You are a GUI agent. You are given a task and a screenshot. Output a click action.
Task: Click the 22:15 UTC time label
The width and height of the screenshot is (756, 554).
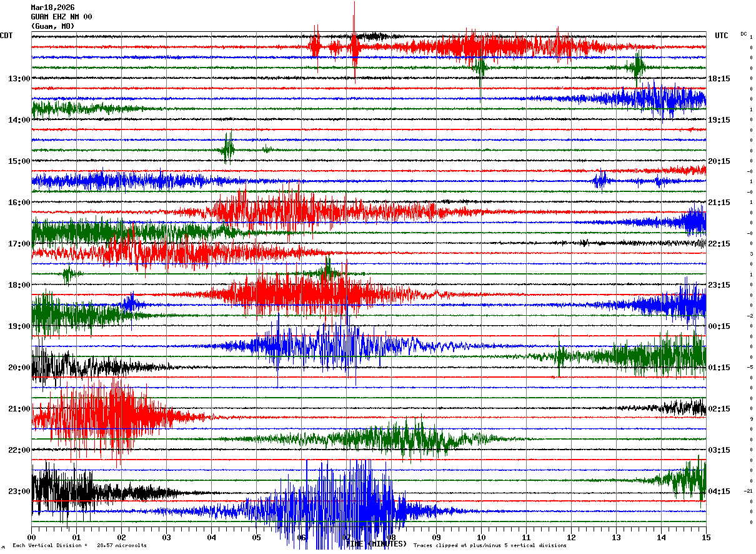tap(719, 244)
